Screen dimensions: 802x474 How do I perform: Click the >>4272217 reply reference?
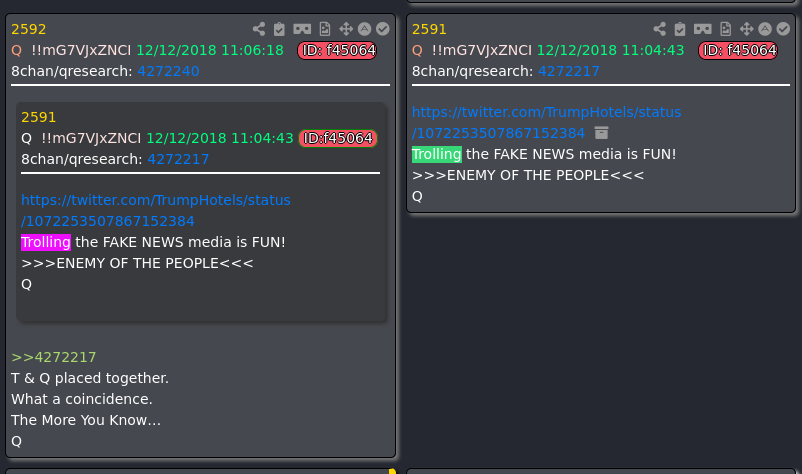53,357
